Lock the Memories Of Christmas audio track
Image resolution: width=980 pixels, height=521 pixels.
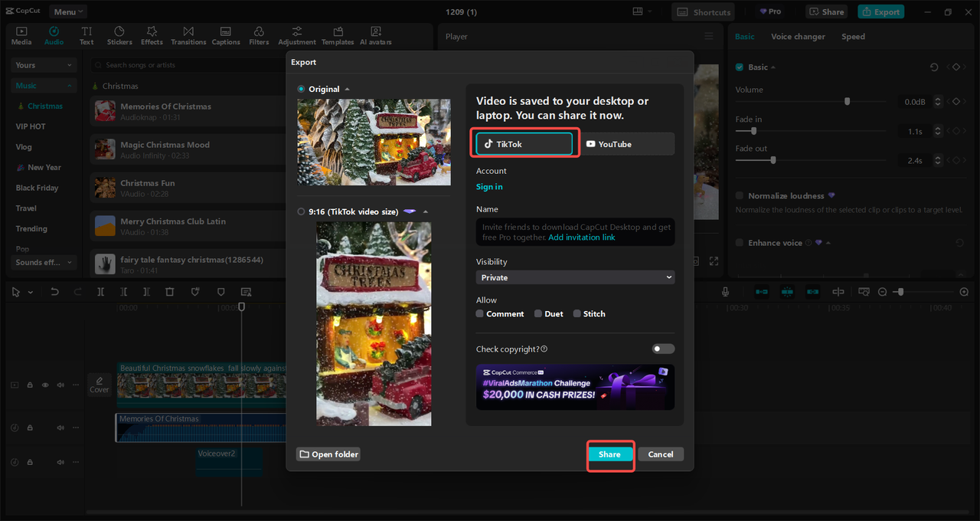click(x=30, y=428)
